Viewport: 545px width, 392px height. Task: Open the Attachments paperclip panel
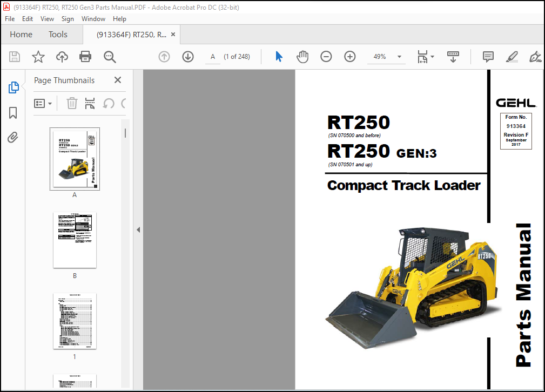click(13, 138)
